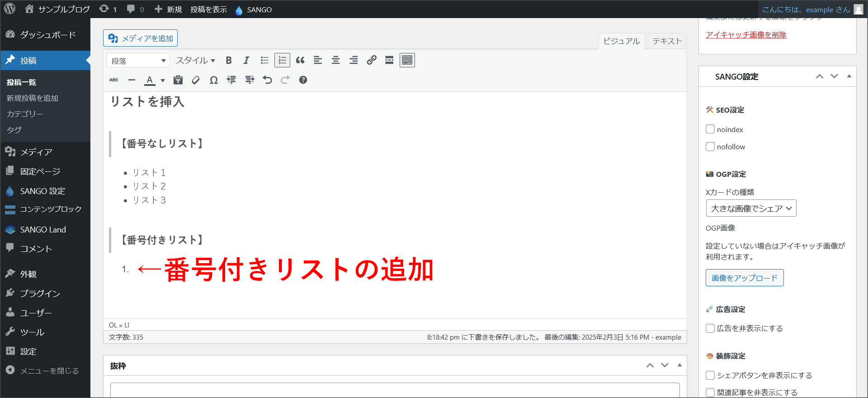Screen dimensions: 868x398
Task: Apply italic formatting
Action: [x=246, y=60]
